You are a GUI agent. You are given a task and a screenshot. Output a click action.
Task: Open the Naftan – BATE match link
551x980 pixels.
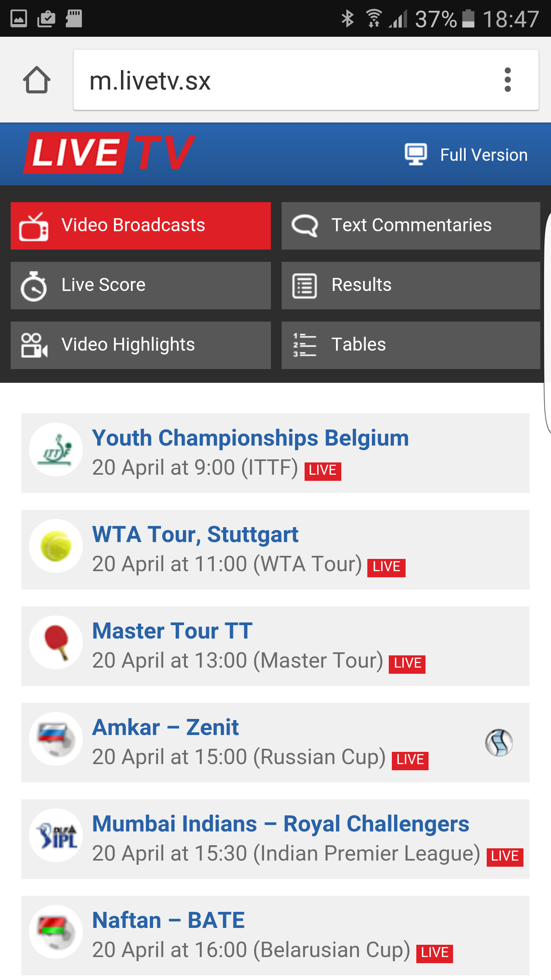(x=168, y=920)
